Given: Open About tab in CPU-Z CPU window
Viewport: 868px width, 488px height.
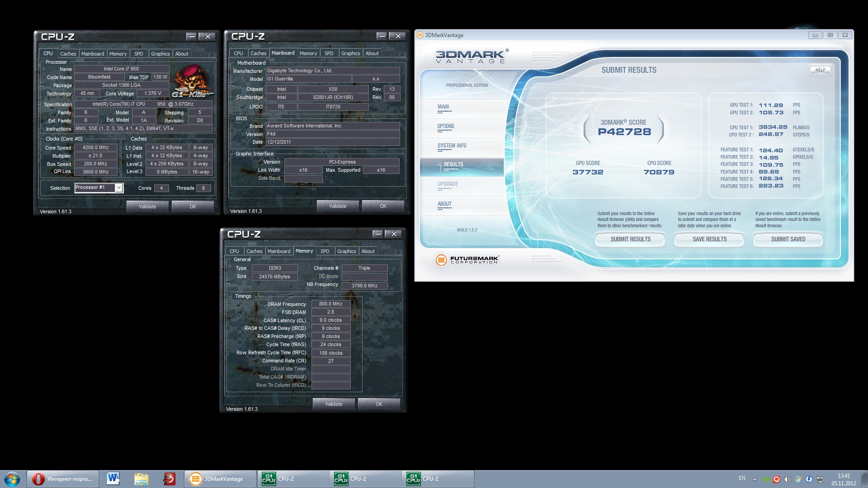Looking at the screenshot, I should tap(182, 53).
